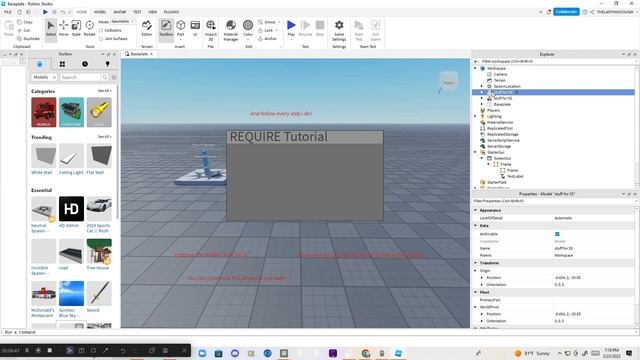Click See All next to Categories

click(x=104, y=91)
